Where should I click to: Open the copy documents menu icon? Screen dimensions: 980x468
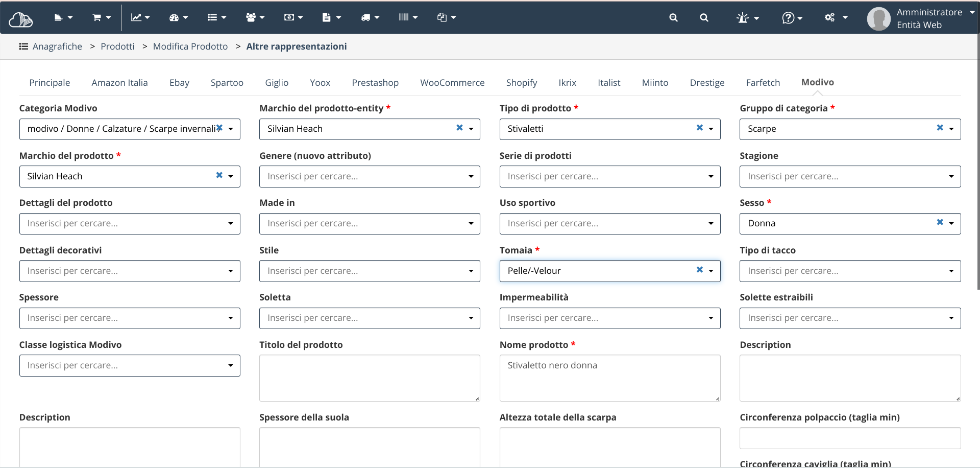click(x=447, y=17)
